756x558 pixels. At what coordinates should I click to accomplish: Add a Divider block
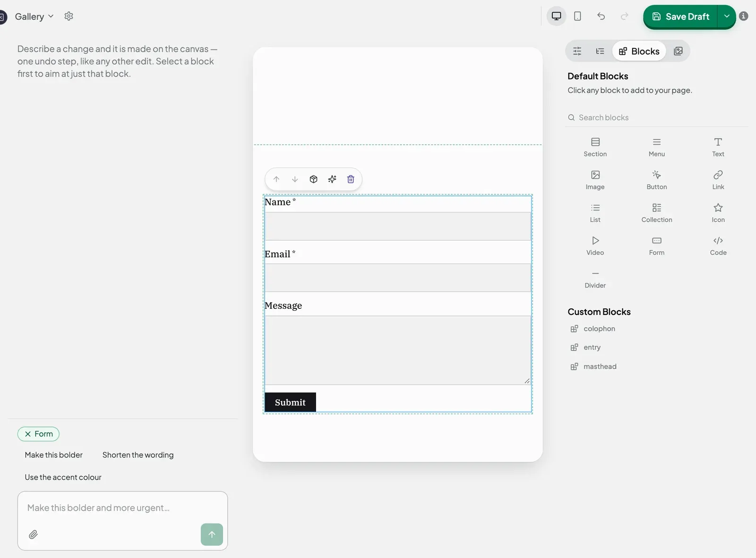(595, 279)
